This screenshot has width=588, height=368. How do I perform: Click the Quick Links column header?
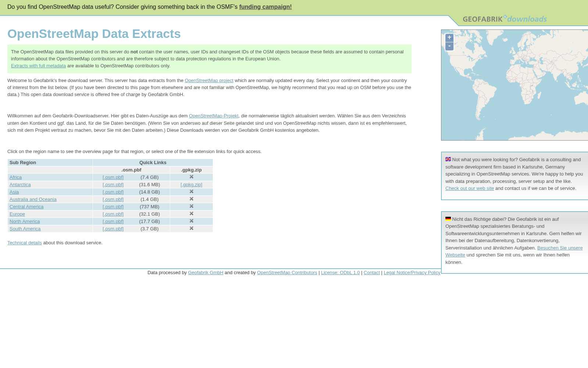click(x=153, y=163)
